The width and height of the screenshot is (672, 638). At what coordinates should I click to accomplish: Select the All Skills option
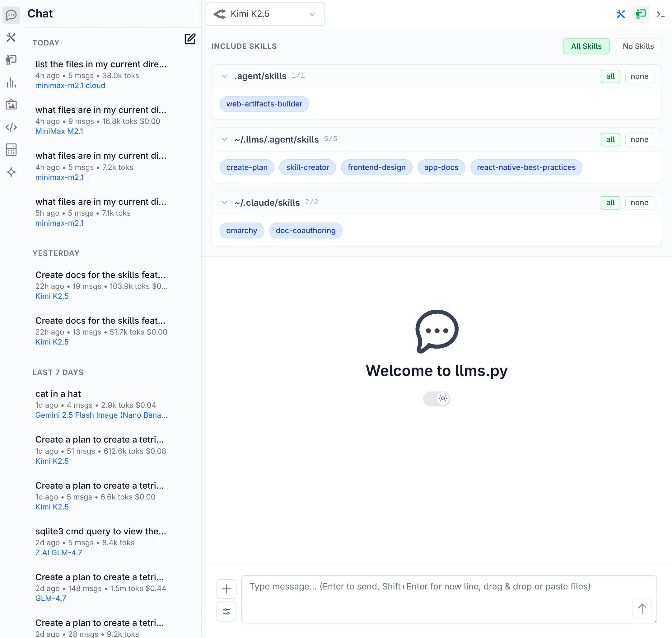[x=586, y=46]
